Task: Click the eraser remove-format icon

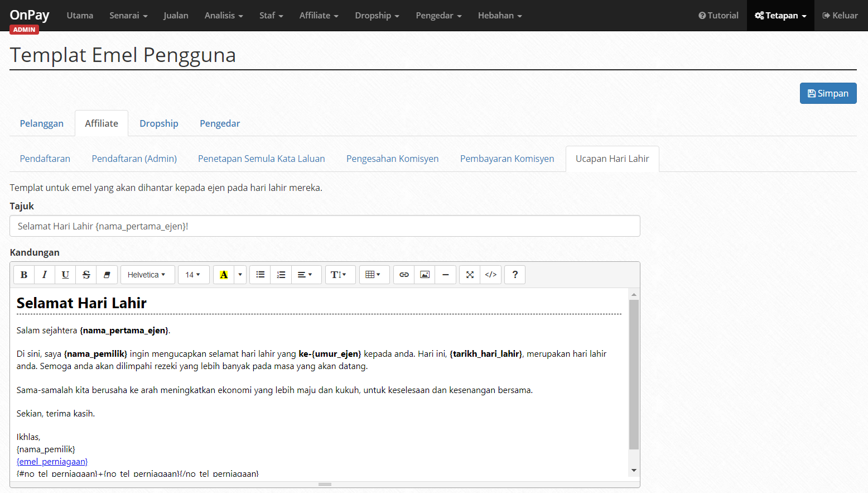Action: [107, 275]
